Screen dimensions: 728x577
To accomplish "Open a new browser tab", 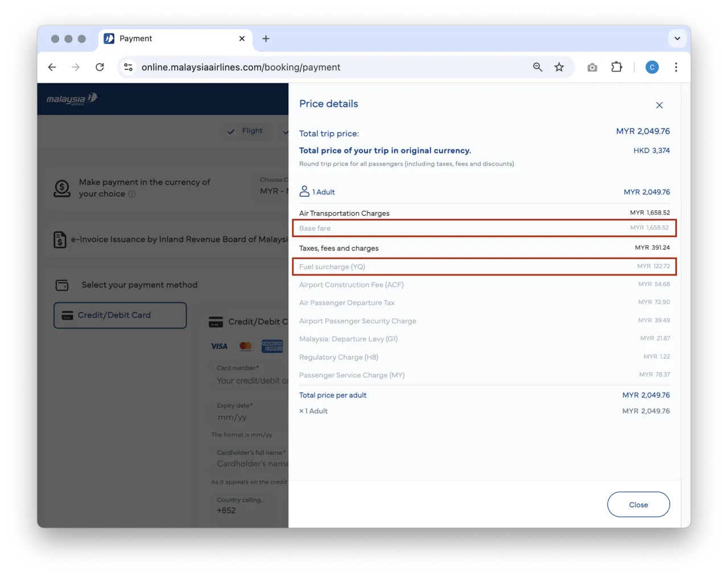I will click(266, 39).
